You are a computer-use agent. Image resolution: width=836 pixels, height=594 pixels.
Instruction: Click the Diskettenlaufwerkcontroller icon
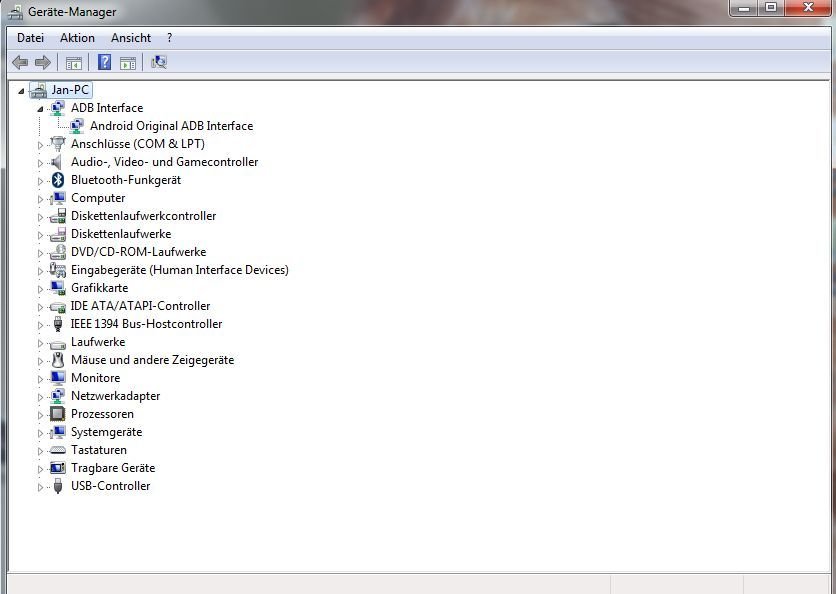tap(58, 216)
